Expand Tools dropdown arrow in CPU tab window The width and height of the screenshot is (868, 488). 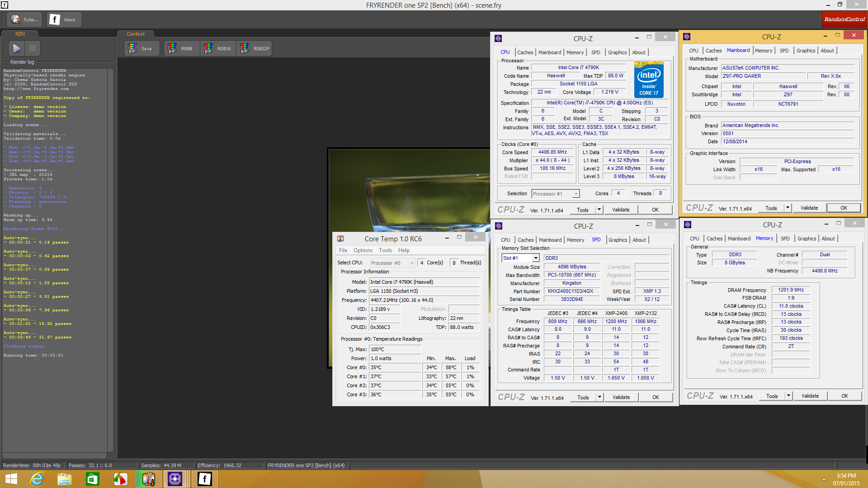599,210
